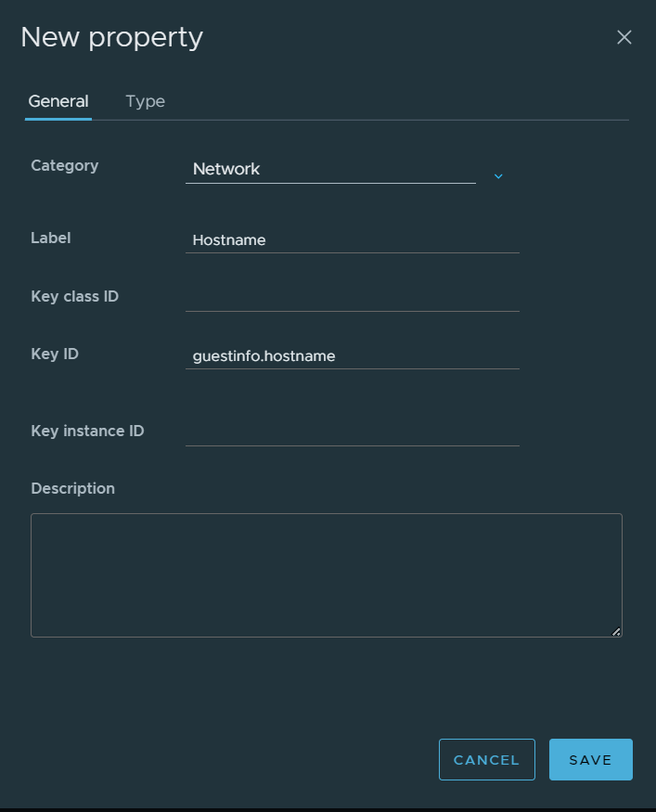Click the Key class ID label
Screen dimensions: 656x812
click(75, 297)
